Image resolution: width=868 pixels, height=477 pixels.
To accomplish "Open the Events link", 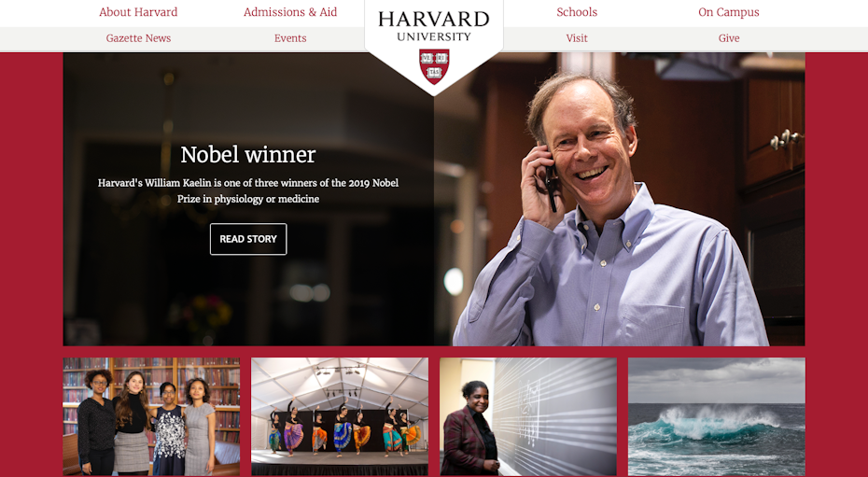I will pyautogui.click(x=290, y=38).
